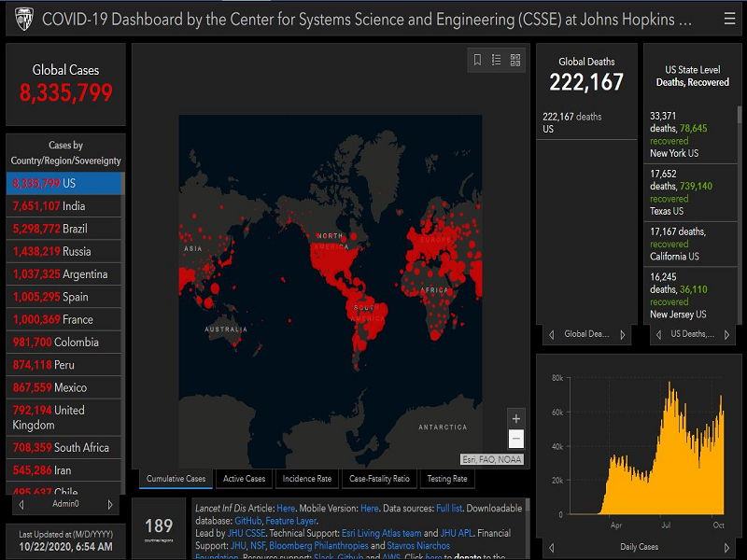The width and height of the screenshot is (747, 560).
Task: Open the JHU CSSE link
Action: click(x=247, y=533)
